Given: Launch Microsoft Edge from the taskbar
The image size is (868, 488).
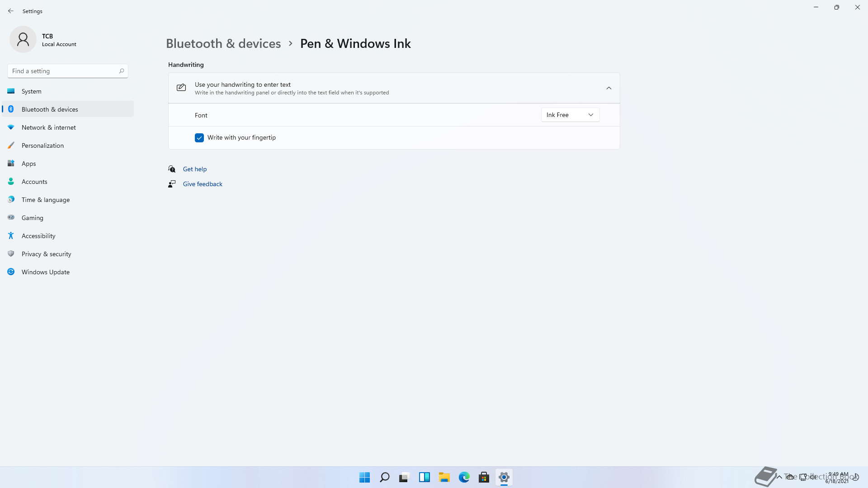Looking at the screenshot, I should point(464,477).
